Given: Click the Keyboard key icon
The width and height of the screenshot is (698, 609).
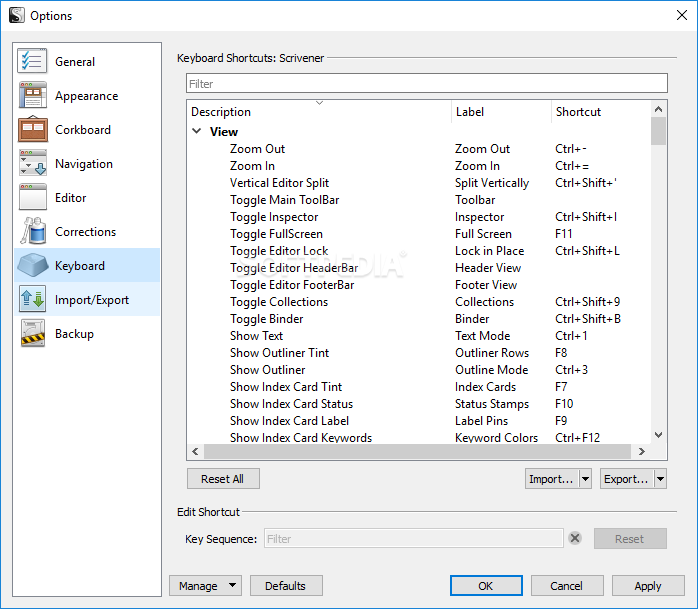Looking at the screenshot, I should (x=32, y=265).
